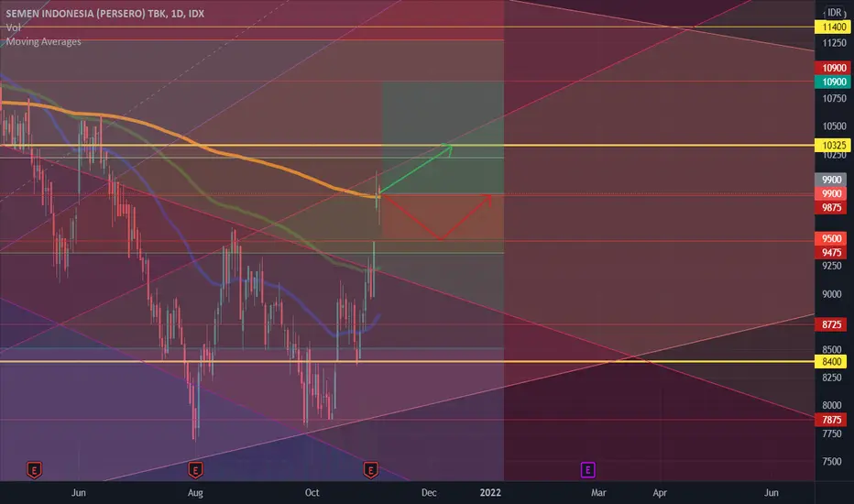854x504 pixels.
Task: Click the green 10900 price label
Action: [834, 82]
